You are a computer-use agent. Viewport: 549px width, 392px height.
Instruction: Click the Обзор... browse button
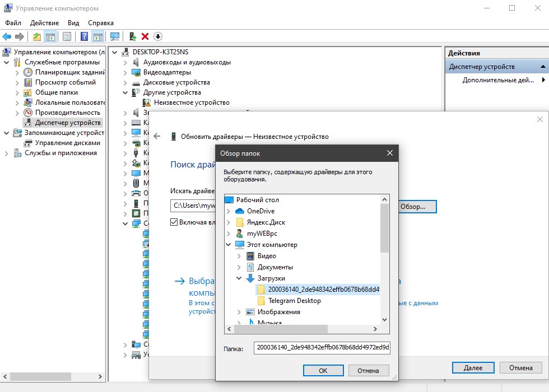pos(417,207)
